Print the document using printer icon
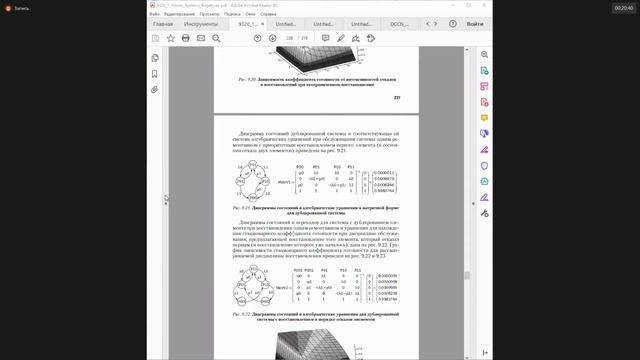Viewport: 640px width, 360px height. pos(186,38)
